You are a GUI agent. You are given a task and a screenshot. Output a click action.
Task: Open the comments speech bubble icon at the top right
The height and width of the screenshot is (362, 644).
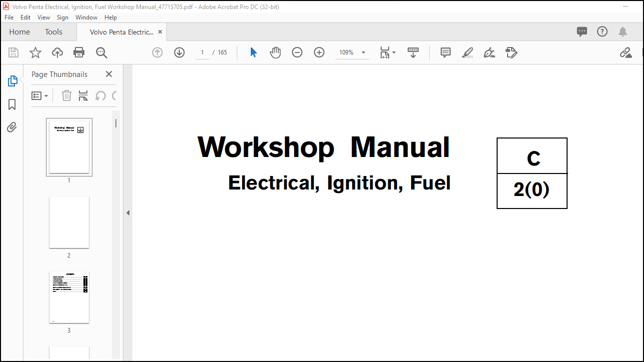582,32
